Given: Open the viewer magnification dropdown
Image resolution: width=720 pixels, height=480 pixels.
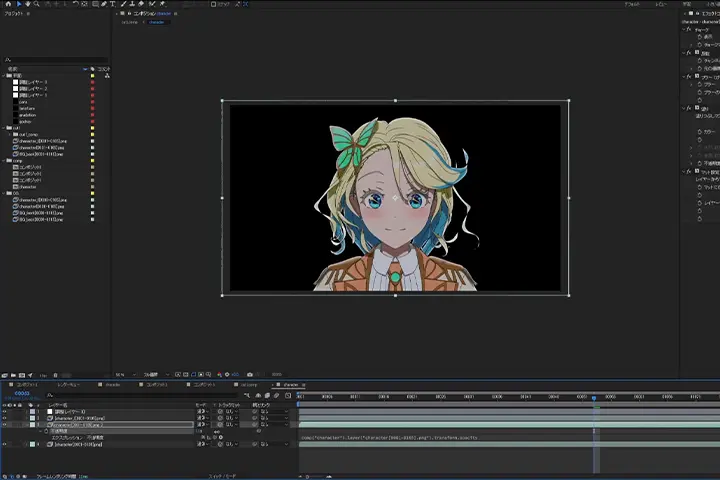Looking at the screenshot, I should click(x=125, y=375).
